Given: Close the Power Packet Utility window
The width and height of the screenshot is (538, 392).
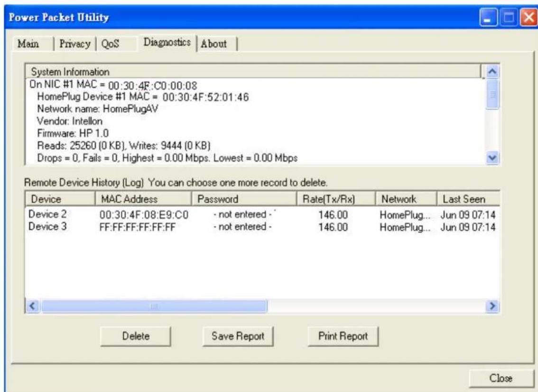Looking at the screenshot, I should pyautogui.click(x=529, y=18).
